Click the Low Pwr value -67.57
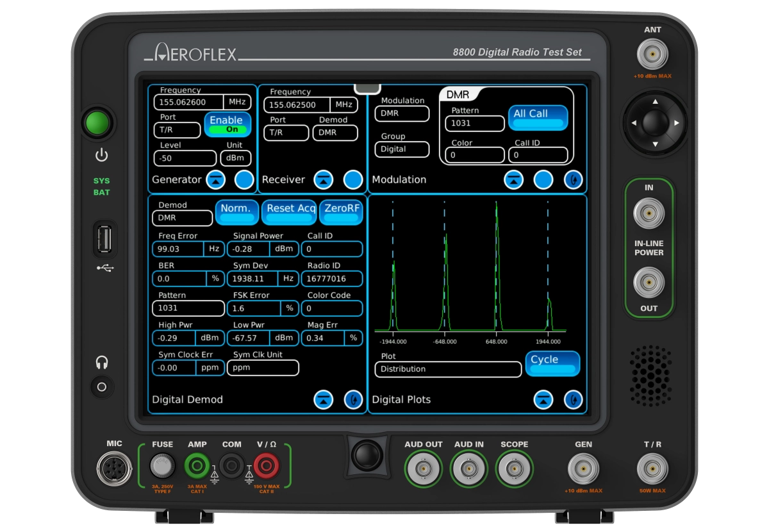Image resolution: width=769 pixels, height=532 pixels. (248, 338)
